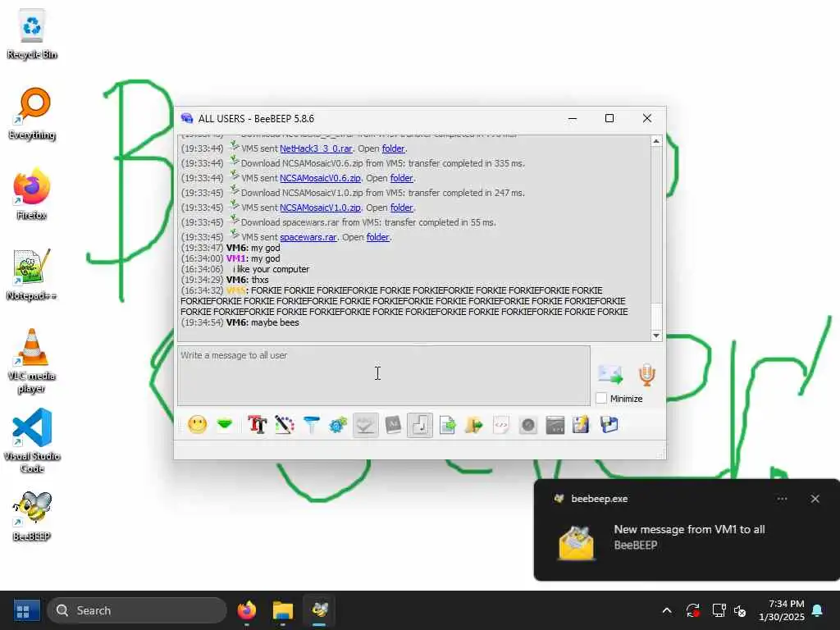This screenshot has height=630, width=840.
Task: Open Firefox from the taskbar
Action: pos(246,610)
